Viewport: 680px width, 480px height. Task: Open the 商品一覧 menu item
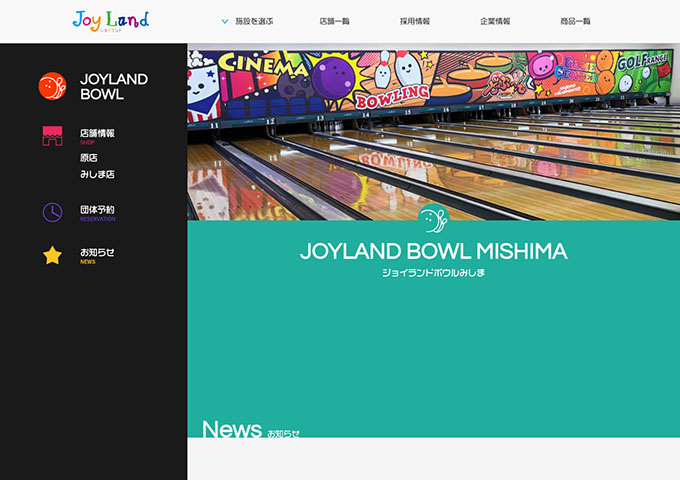575,21
